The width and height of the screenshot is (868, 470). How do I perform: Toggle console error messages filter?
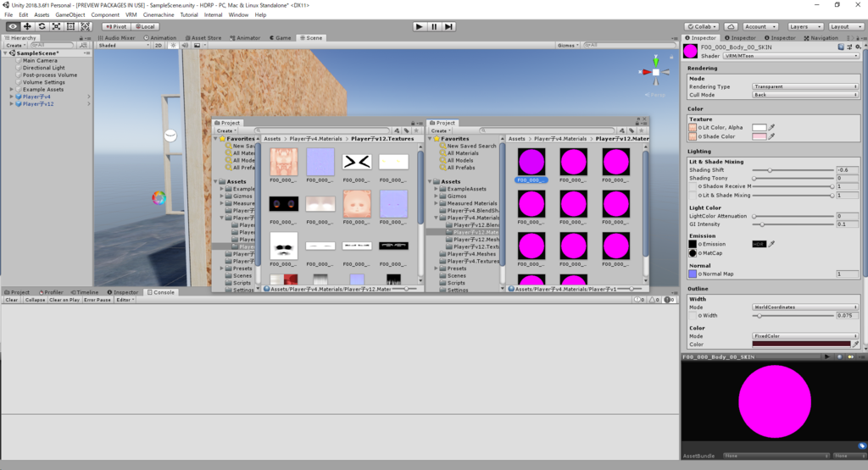pos(669,300)
